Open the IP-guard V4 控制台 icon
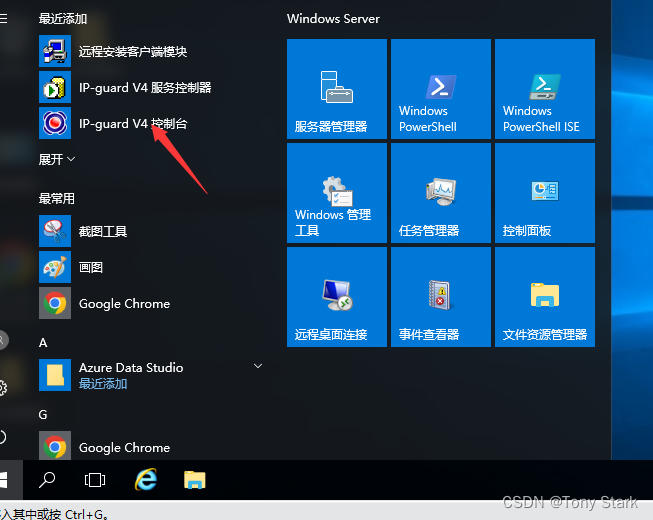This screenshot has height=520, width=653. pos(55,123)
